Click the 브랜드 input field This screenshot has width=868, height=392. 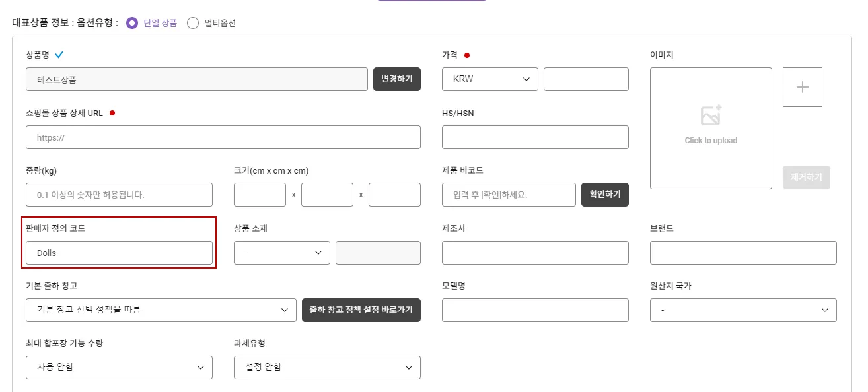(x=743, y=253)
